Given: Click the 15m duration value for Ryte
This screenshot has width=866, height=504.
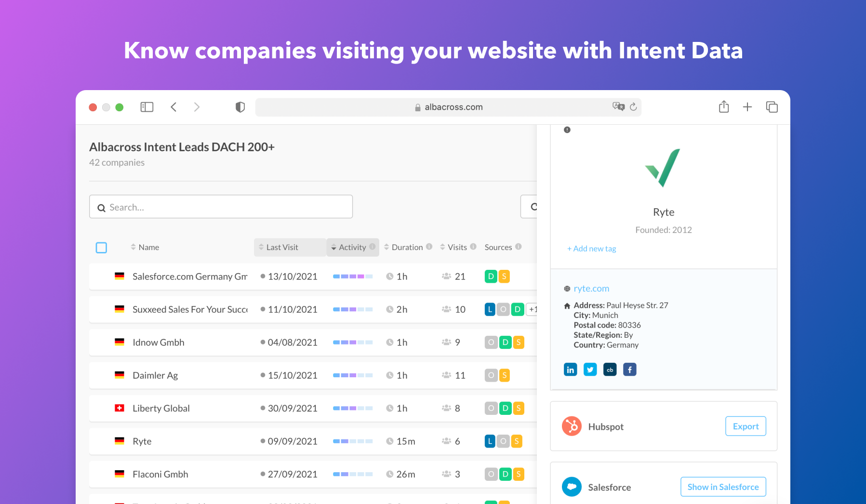Looking at the screenshot, I should [x=406, y=441].
